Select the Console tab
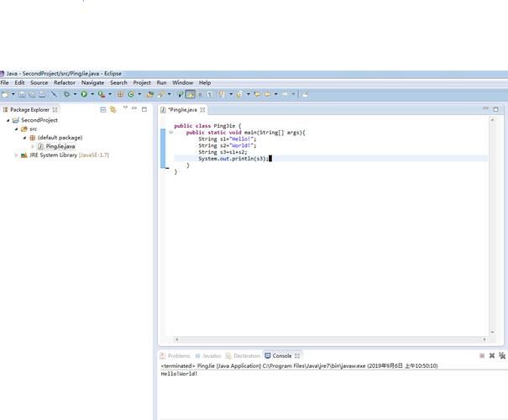The width and height of the screenshot is (508, 420). (x=282, y=356)
